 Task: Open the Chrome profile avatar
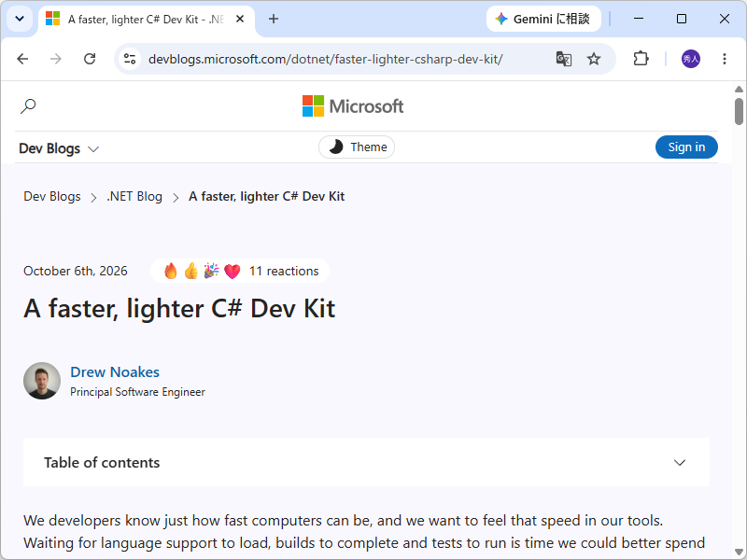click(x=690, y=59)
